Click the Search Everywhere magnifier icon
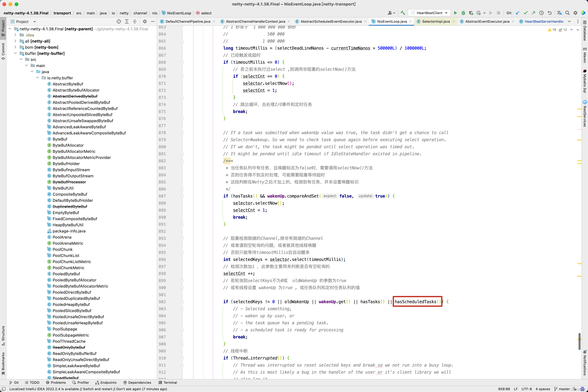The height and width of the screenshot is (392, 588). pos(567,13)
